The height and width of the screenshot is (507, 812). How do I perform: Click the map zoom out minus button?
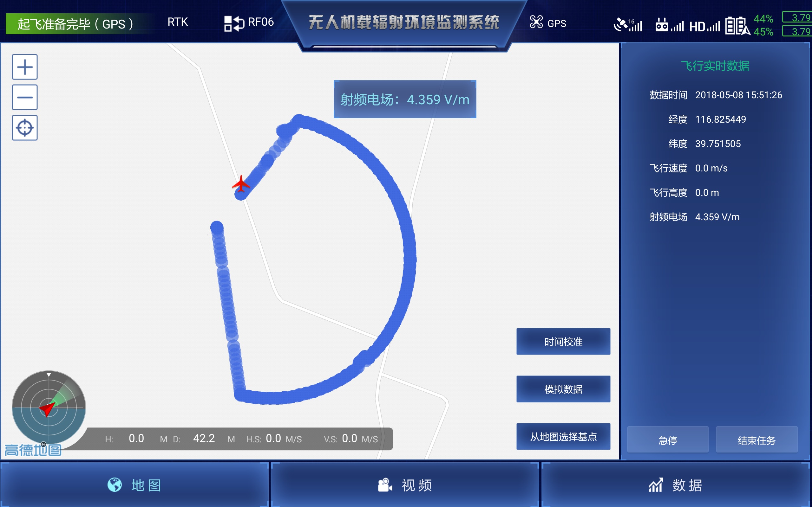25,97
